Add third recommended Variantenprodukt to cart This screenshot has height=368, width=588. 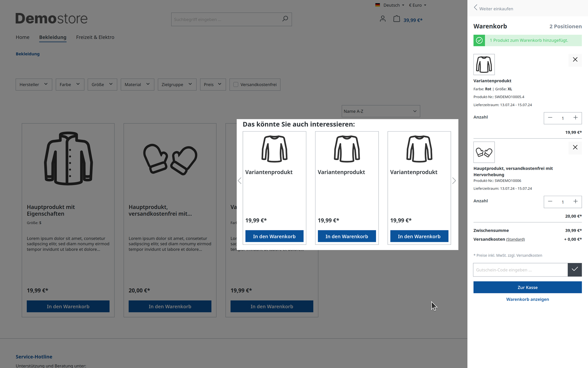[x=419, y=236]
